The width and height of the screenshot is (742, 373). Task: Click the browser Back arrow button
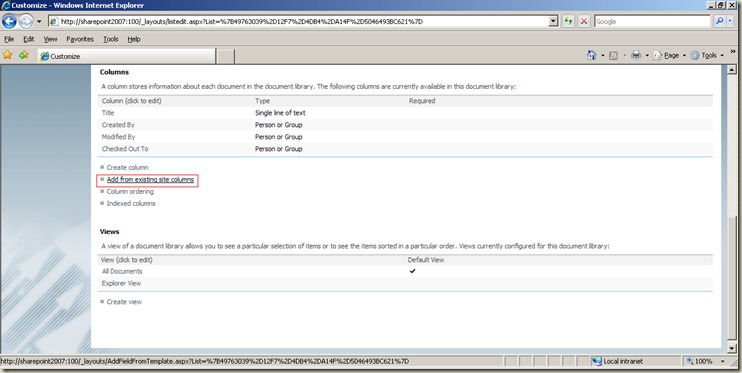[x=9, y=21]
